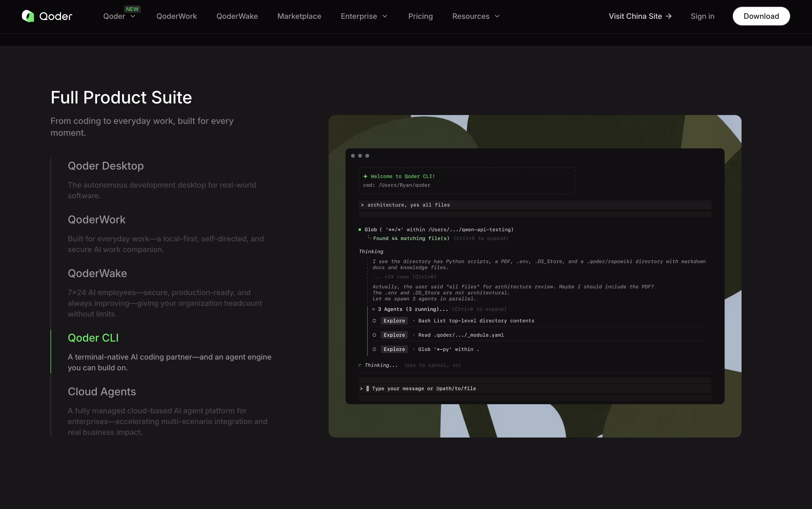Expand the Enterprise dropdown menu
This screenshot has height=509, width=812.
364,16
